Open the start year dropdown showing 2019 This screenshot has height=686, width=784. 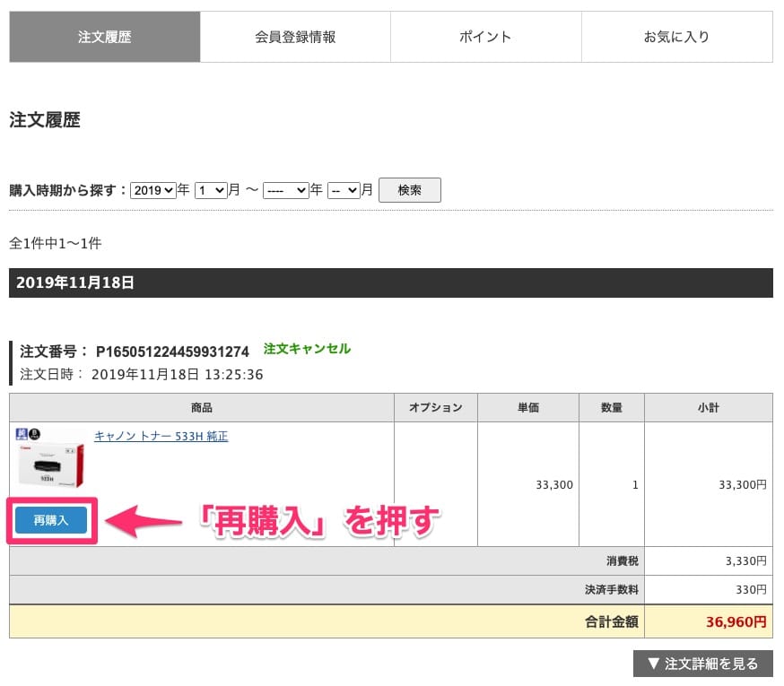(x=152, y=190)
